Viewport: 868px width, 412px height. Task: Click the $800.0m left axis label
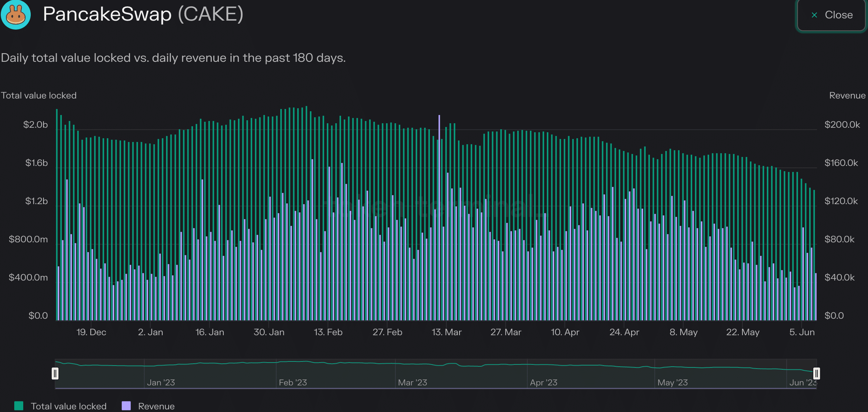[x=28, y=239]
